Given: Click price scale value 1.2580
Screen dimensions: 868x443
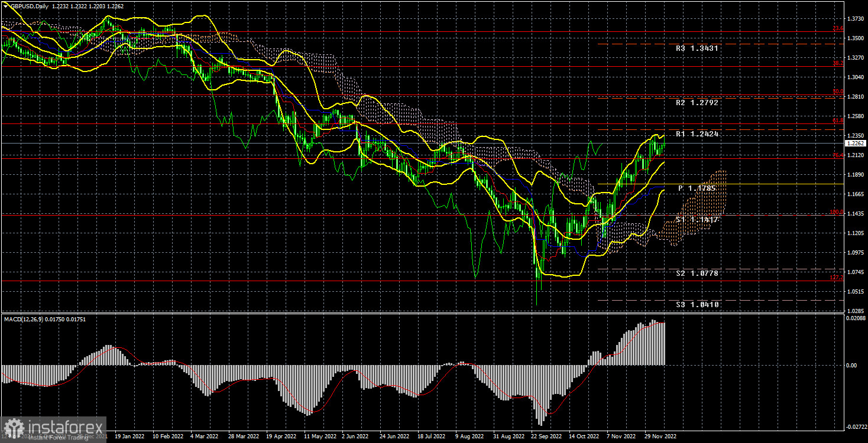Looking at the screenshot, I should (x=856, y=116).
